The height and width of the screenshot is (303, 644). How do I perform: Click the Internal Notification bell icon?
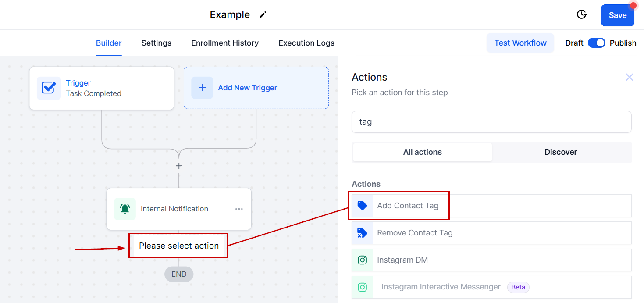click(125, 209)
